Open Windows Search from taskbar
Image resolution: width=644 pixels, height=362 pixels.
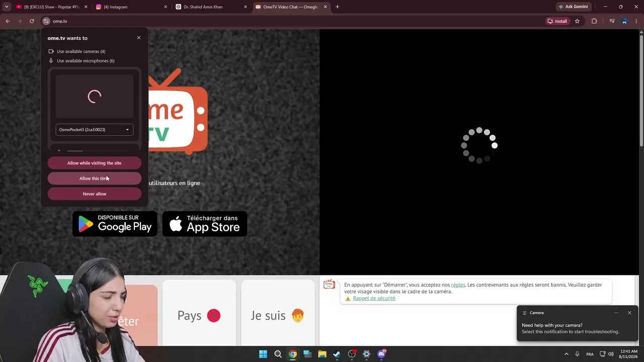278,354
